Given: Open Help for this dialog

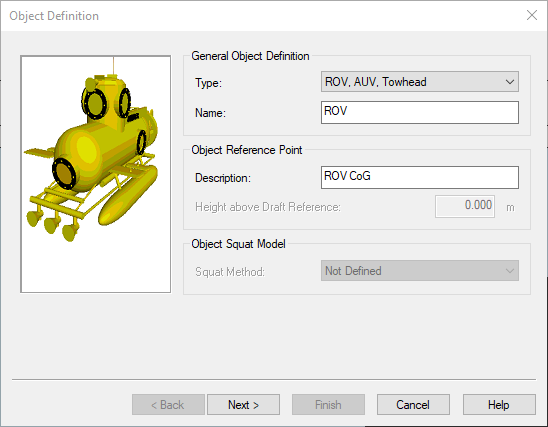Looking at the screenshot, I should click(499, 405).
